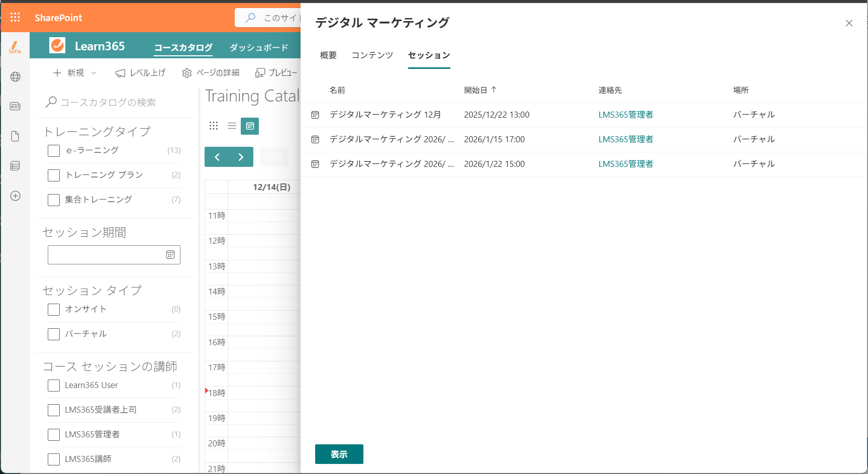Select the 2026/1/15 17:00 start date cell
Viewport: 868px width, 474px height.
[494, 139]
